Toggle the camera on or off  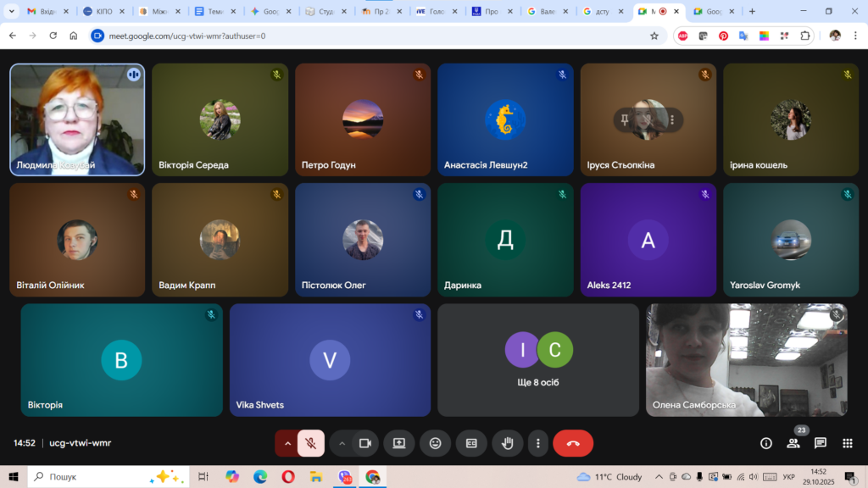coord(365,443)
